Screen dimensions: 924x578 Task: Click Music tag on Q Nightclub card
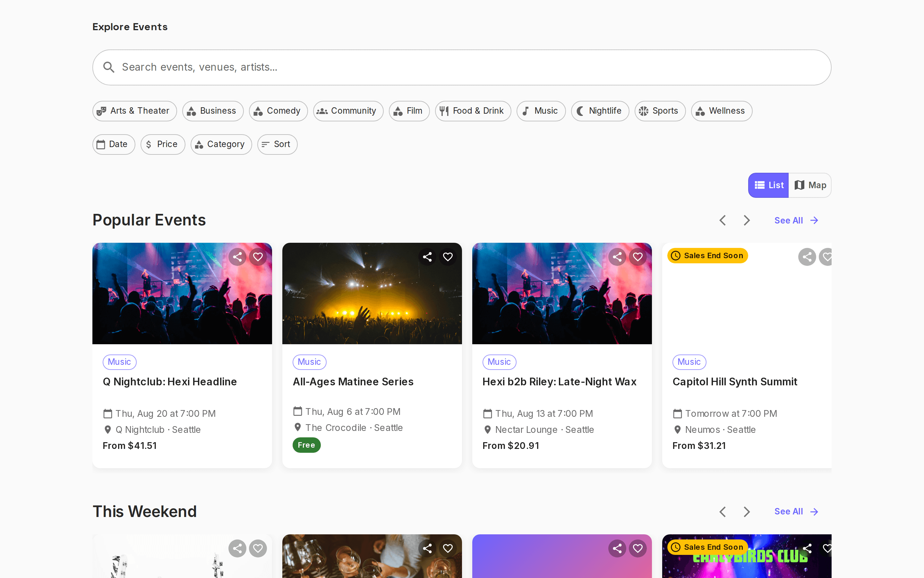[119, 362]
